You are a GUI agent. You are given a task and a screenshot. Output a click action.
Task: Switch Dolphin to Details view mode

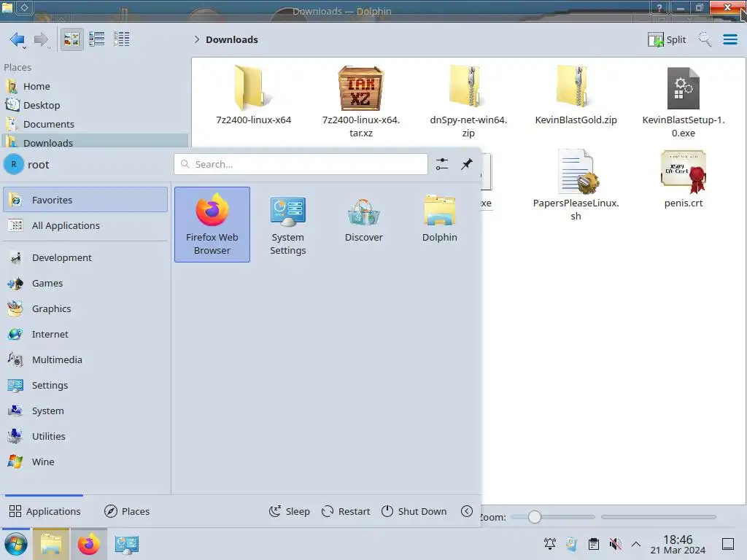click(x=122, y=39)
